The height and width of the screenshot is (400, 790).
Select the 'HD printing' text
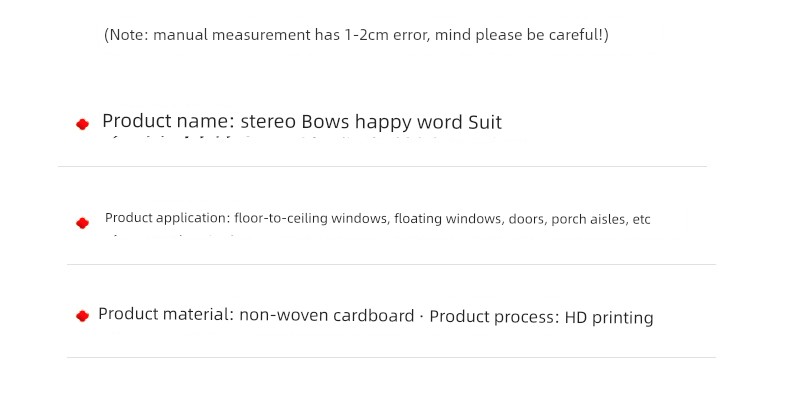(609, 318)
